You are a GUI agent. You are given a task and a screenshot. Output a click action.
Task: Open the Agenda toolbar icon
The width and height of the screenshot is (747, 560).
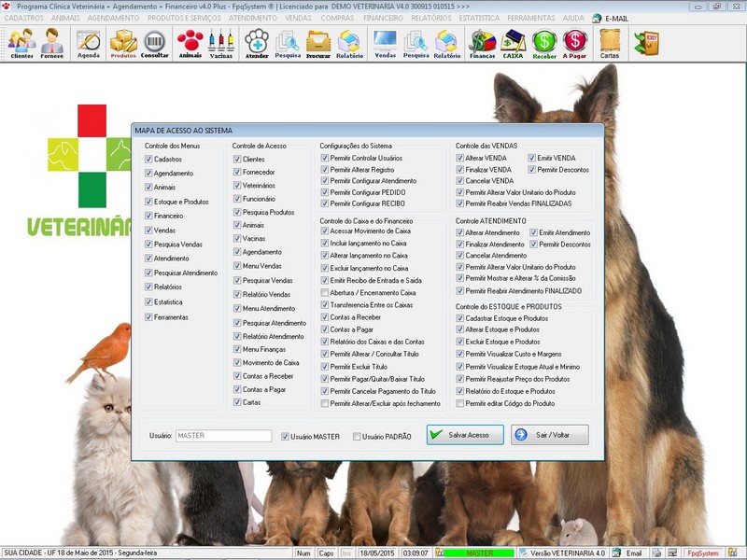[89, 43]
